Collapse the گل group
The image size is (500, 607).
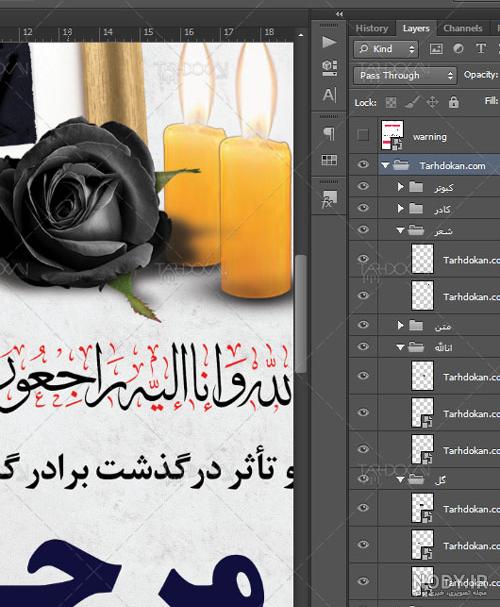[x=401, y=480]
